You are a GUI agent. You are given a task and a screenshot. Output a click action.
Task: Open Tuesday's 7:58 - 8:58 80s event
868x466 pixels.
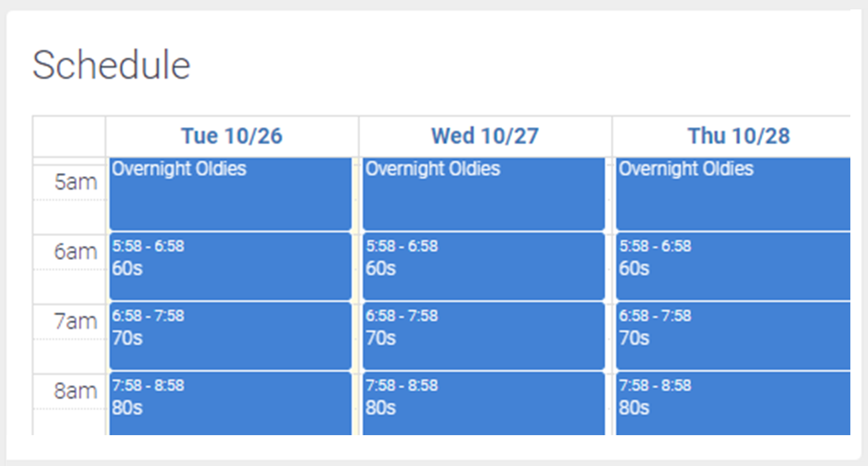pos(230,404)
